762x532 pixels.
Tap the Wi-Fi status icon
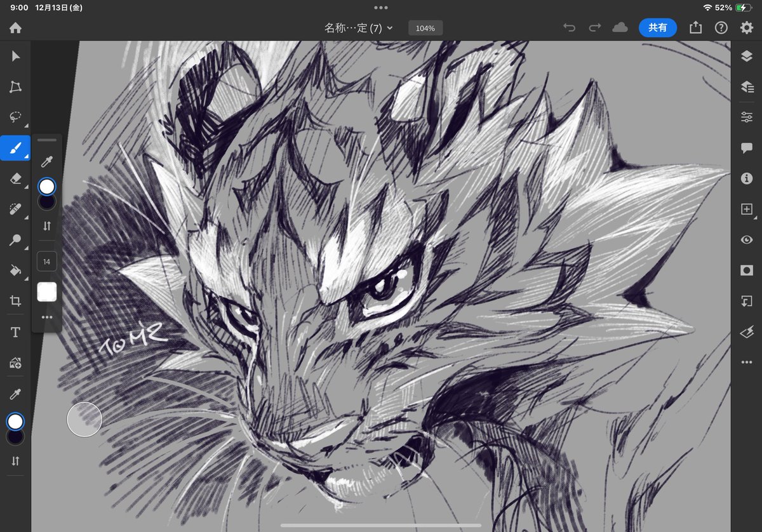707,8
